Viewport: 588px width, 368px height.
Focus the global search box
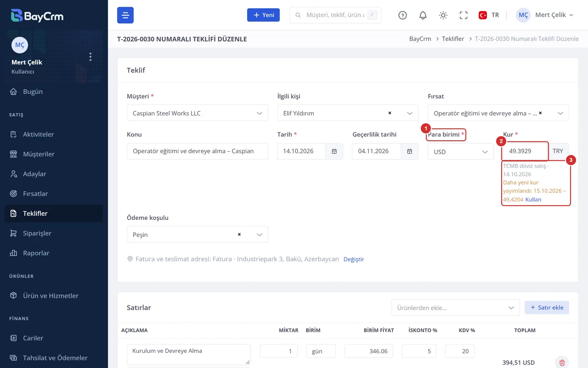tap(335, 15)
